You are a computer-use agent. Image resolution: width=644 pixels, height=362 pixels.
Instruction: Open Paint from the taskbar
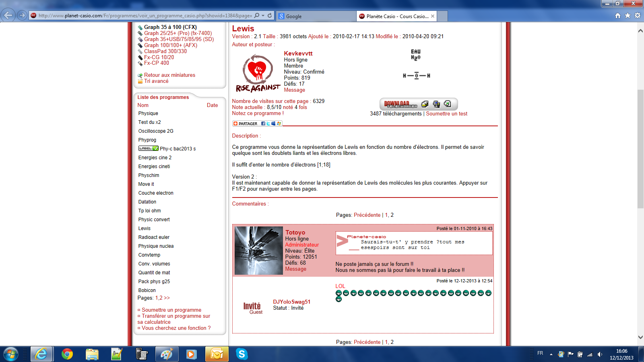[166, 354]
